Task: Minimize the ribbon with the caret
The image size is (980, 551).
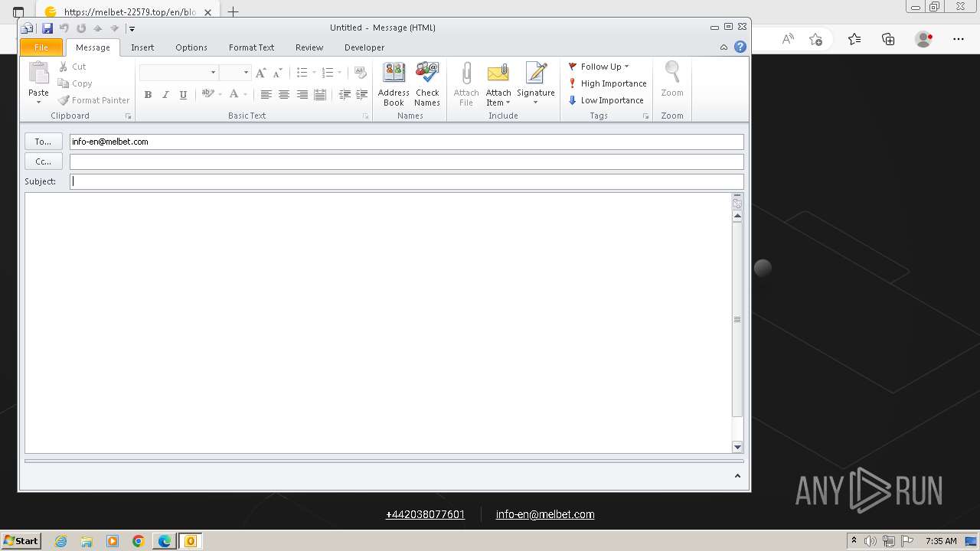Action: [x=724, y=47]
